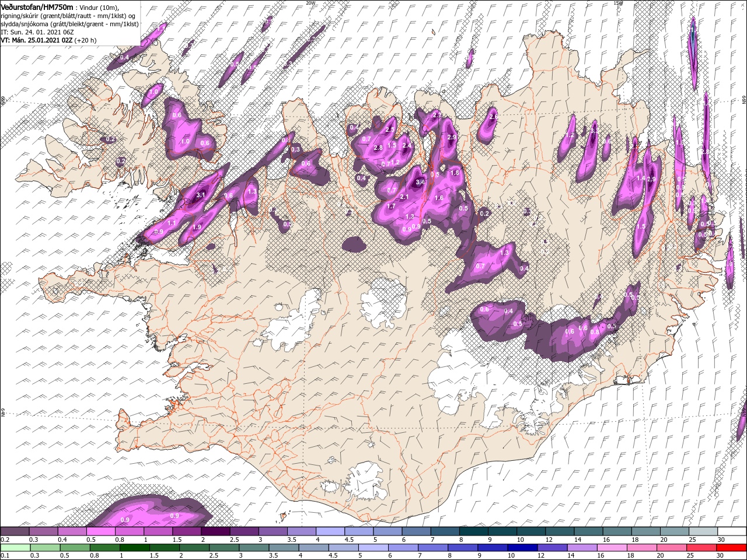Click the 2.8 snowfall value on map
This screenshot has width=747, height=560.
point(378,148)
